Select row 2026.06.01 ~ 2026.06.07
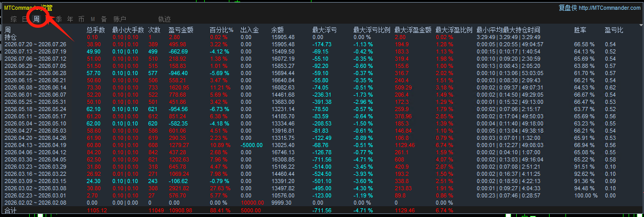The width and height of the screenshot is (644, 217). pyautogui.click(x=35, y=95)
